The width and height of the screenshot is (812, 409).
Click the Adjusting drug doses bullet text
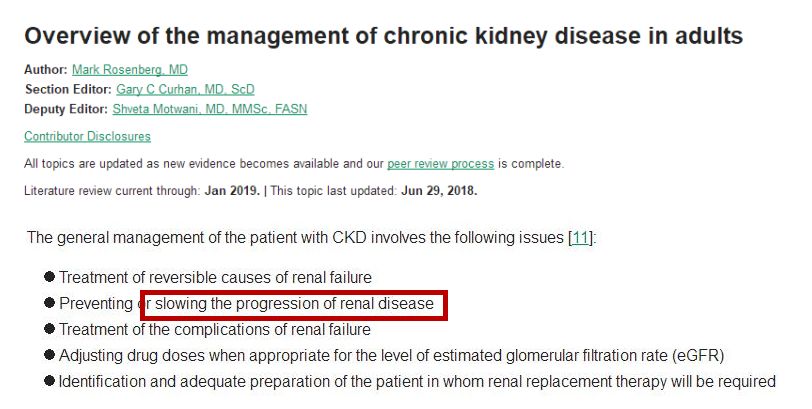(390, 355)
